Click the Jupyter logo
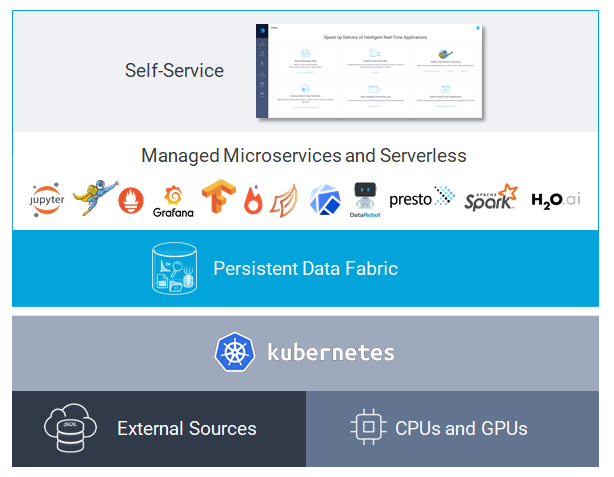Screen dimensions: 614x477 pos(47,200)
